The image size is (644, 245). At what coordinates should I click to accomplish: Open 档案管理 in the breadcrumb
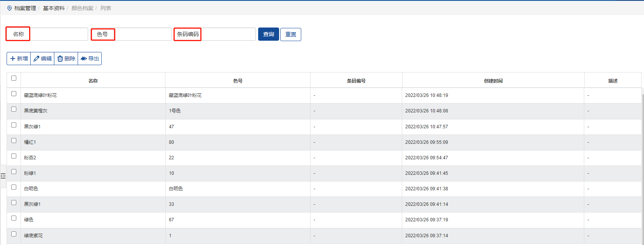point(25,8)
